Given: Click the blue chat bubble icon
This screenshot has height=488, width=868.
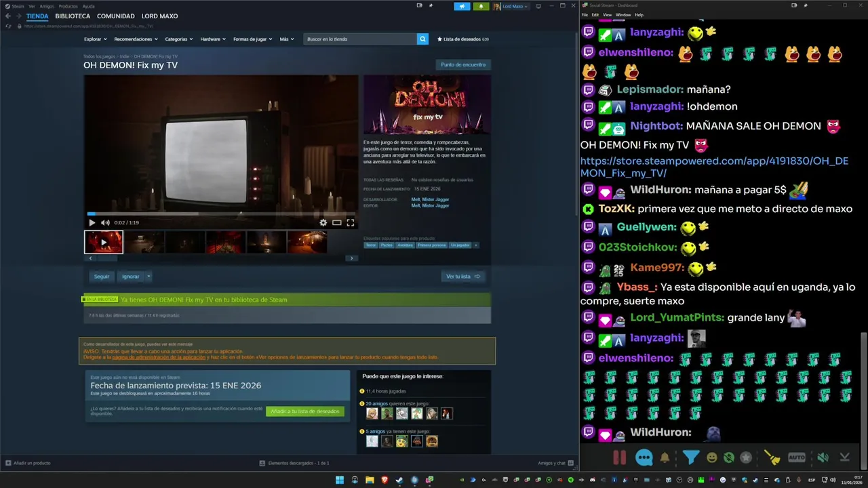Looking at the screenshot, I should 644,457.
